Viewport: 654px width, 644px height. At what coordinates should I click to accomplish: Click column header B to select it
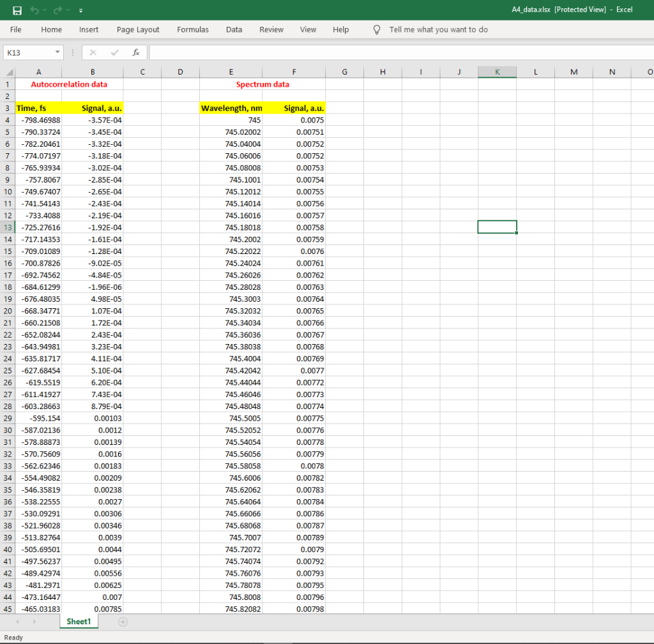93,71
